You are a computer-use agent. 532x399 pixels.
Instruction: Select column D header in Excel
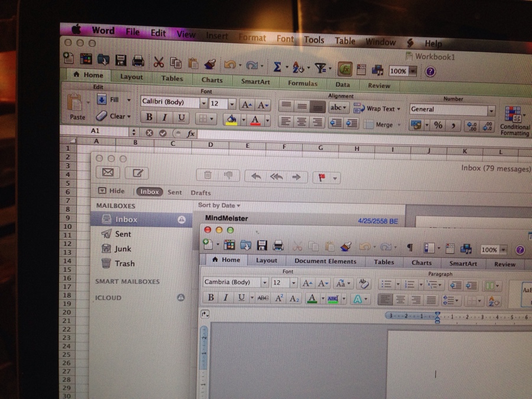tap(210, 145)
